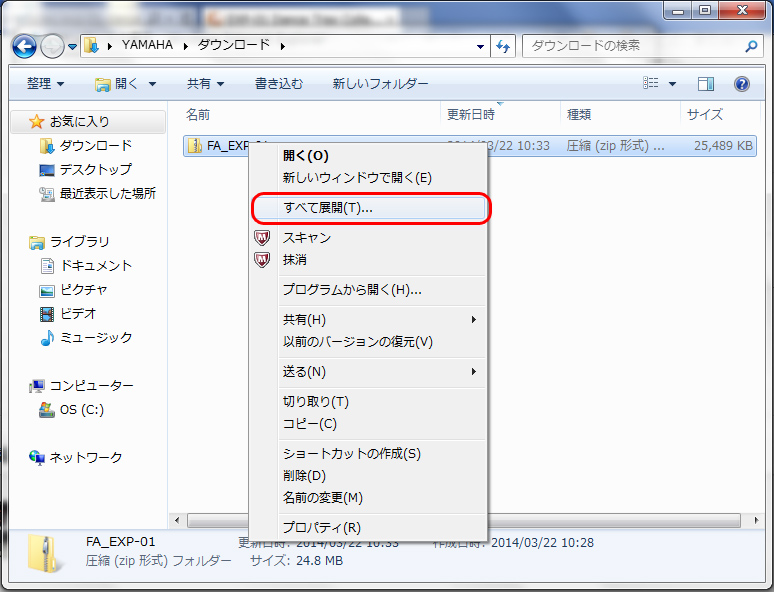The image size is (774, 592).
Task: Click the refresh button beside address bar
Action: [503, 46]
